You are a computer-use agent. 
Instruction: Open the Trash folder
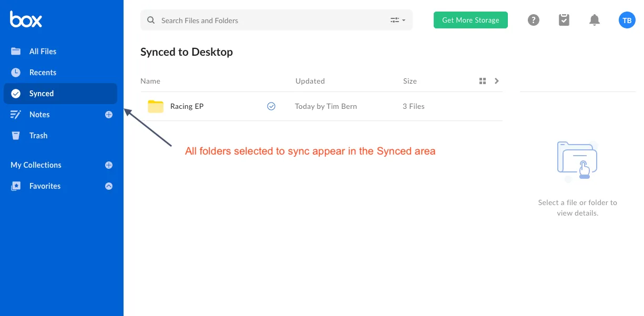38,135
